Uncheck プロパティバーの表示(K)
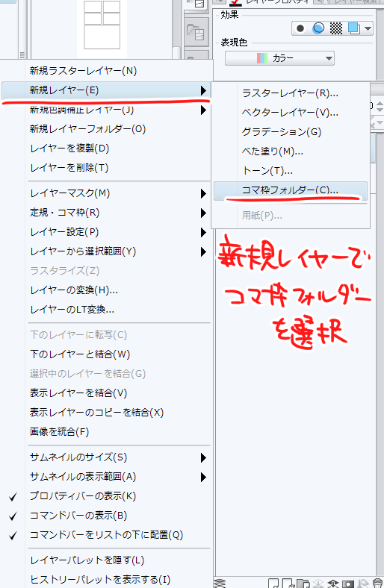 pos(108,496)
